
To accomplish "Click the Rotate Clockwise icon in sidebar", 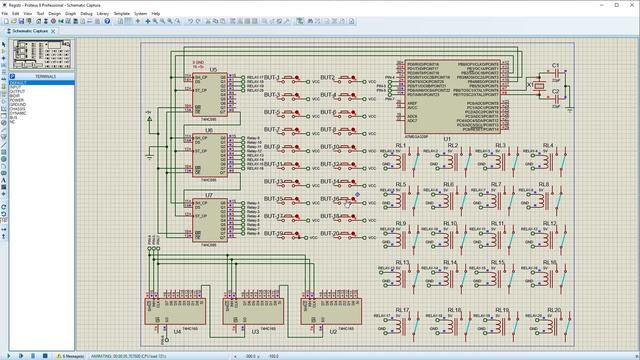I will point(4,207).
